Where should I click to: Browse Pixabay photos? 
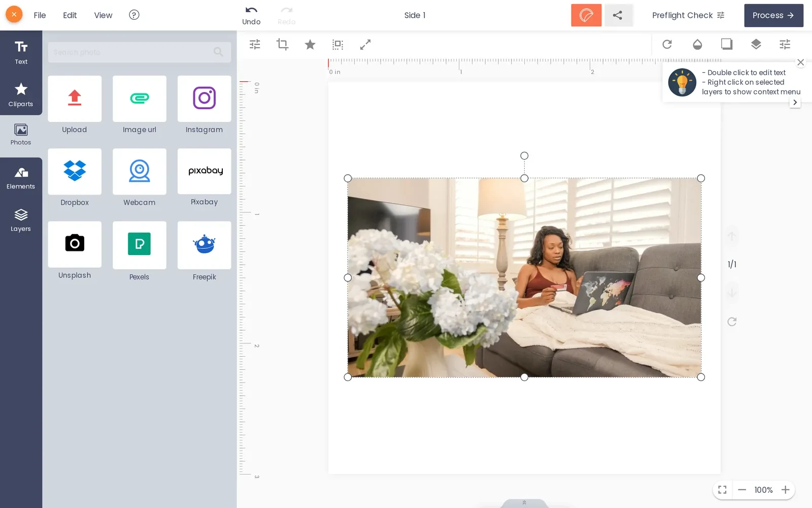pos(205,171)
